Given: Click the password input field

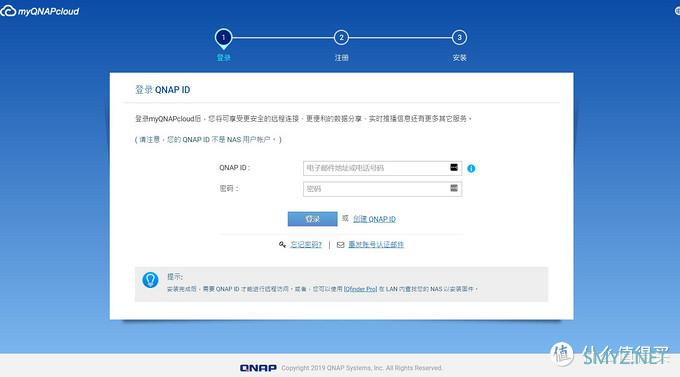Looking at the screenshot, I should [x=382, y=189].
